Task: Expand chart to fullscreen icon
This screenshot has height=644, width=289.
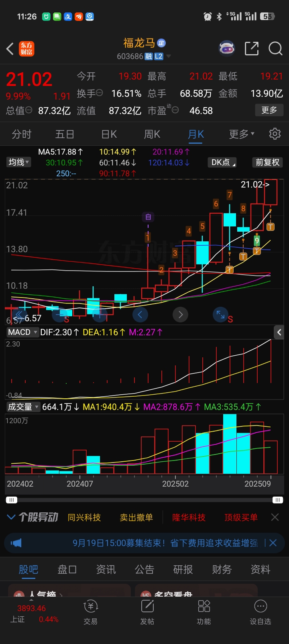Action: tap(220, 314)
